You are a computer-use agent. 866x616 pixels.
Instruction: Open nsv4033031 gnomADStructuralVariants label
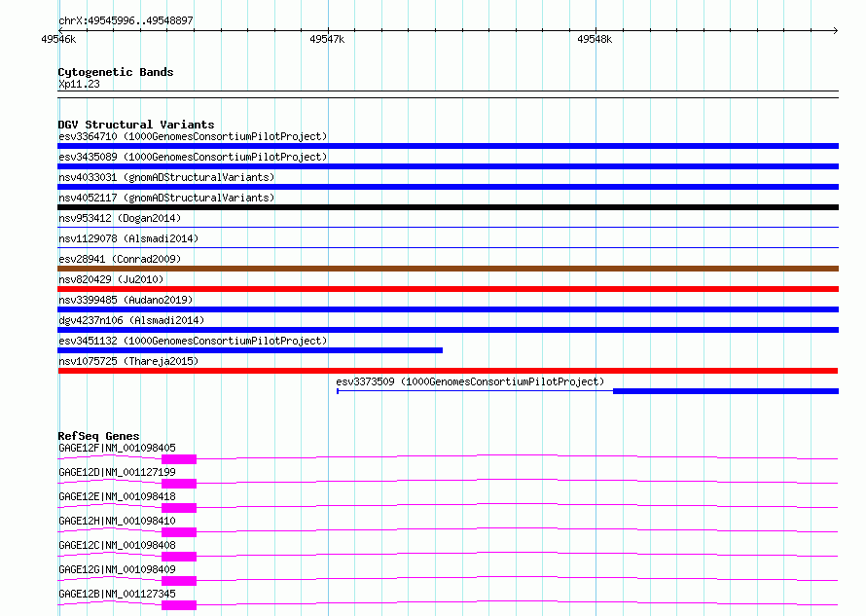[166, 177]
